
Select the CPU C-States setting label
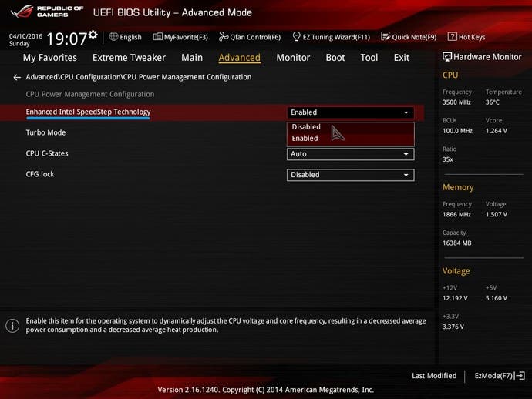(x=47, y=153)
